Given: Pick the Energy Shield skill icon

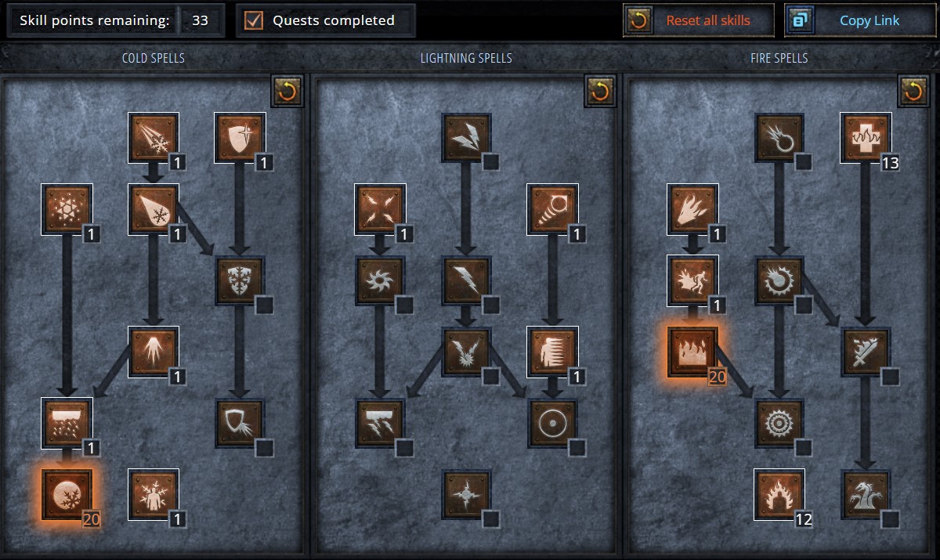Looking at the screenshot, I should (553, 423).
